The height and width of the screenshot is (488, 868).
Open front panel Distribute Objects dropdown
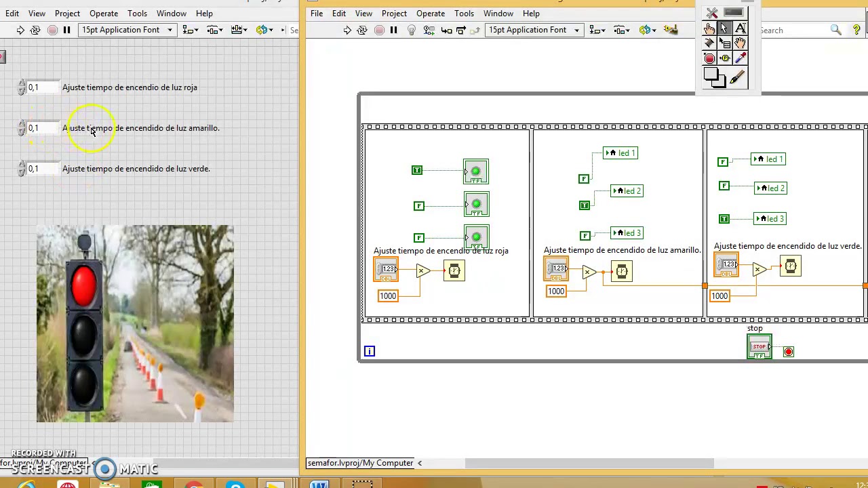215,30
